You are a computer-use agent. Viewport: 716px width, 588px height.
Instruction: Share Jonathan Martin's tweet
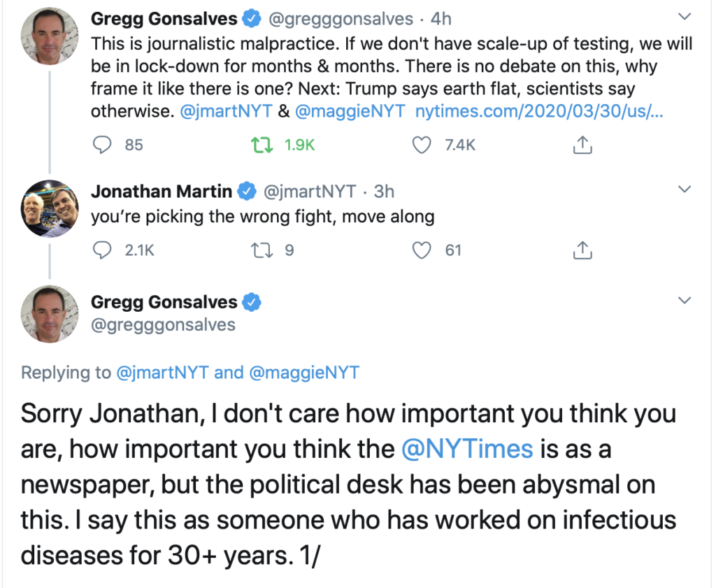point(582,250)
